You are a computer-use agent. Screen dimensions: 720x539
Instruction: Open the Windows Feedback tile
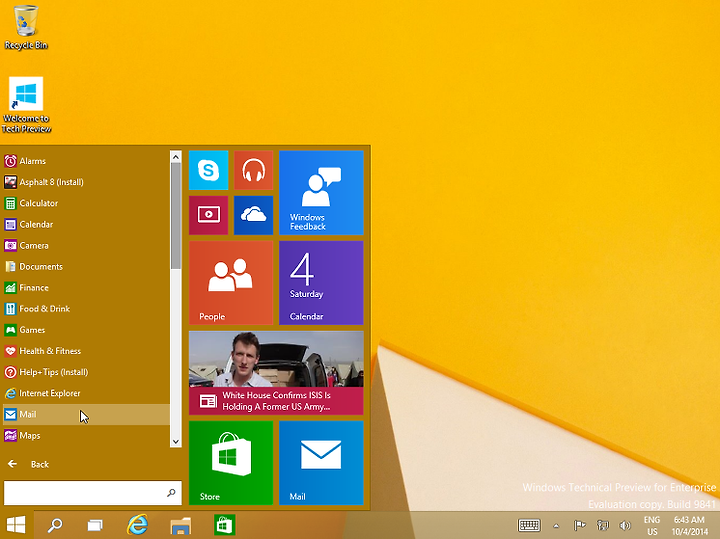(x=321, y=193)
